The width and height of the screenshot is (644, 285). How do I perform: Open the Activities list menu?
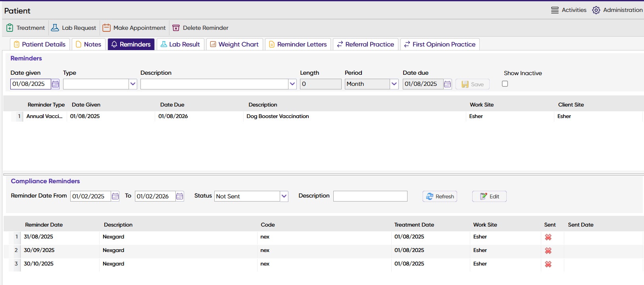point(555,10)
